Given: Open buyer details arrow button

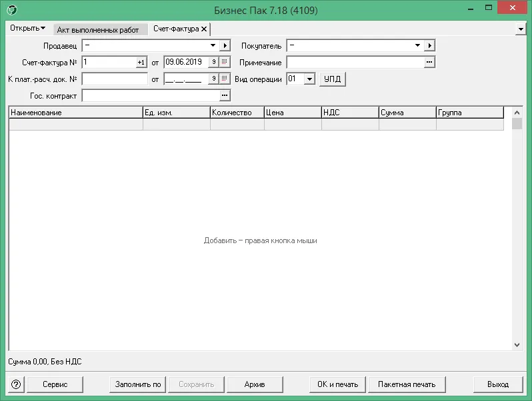Looking at the screenshot, I should pyautogui.click(x=429, y=45).
